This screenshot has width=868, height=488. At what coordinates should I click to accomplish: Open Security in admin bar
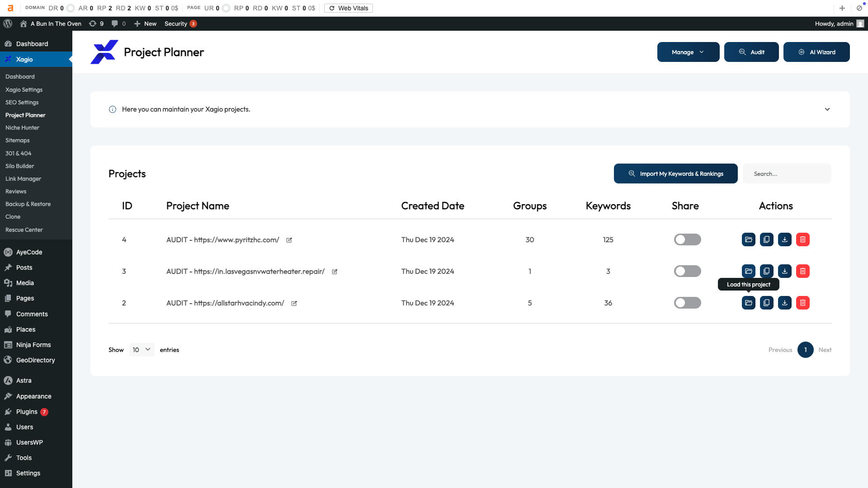[x=180, y=23]
